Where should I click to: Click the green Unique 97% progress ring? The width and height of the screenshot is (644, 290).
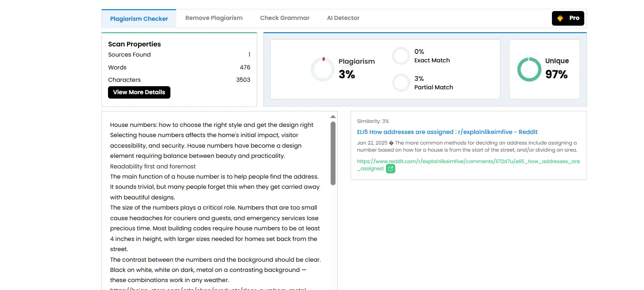tap(529, 69)
